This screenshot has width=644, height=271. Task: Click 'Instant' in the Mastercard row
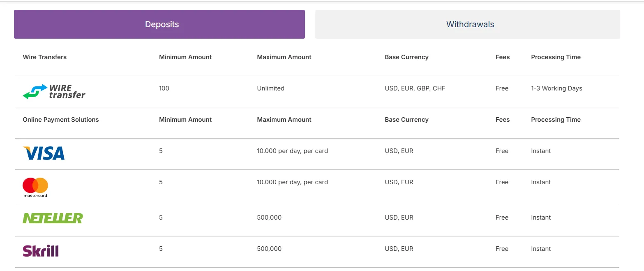[541, 182]
